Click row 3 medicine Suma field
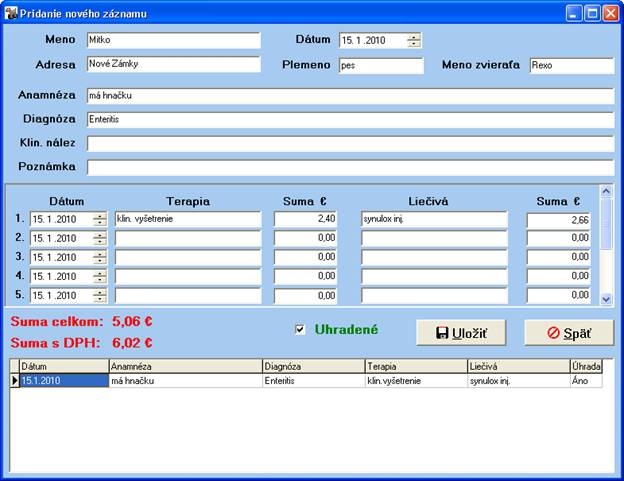The height and width of the screenshot is (481, 624). pyautogui.click(x=559, y=257)
